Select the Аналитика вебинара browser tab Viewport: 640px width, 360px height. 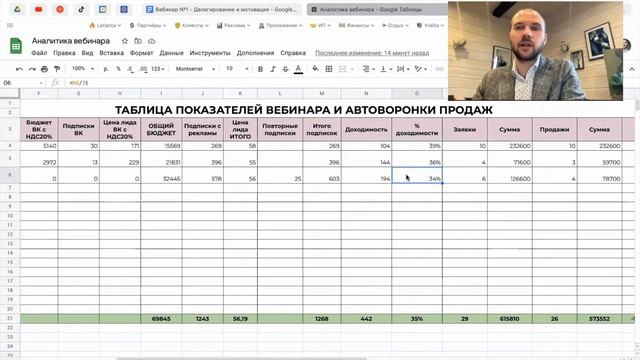[x=378, y=9]
